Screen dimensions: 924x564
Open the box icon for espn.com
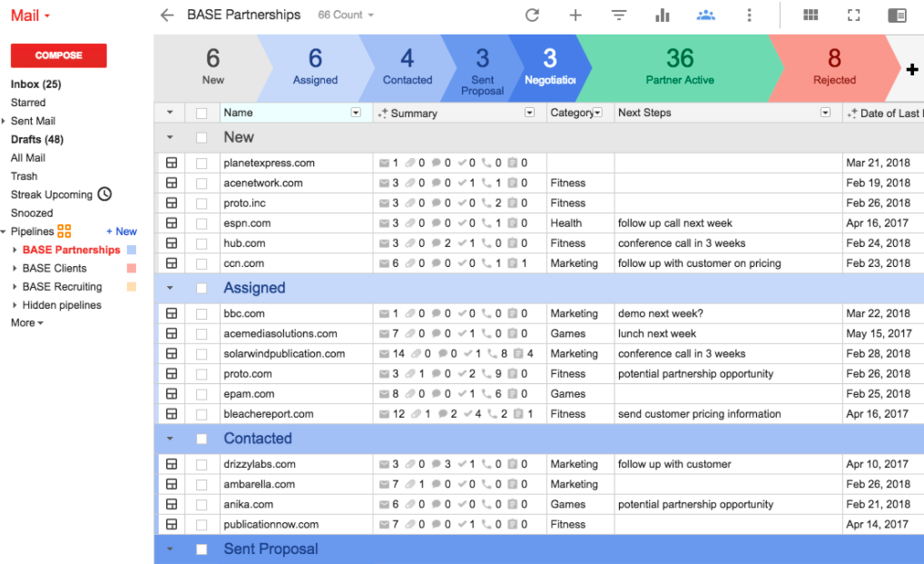[x=172, y=223]
